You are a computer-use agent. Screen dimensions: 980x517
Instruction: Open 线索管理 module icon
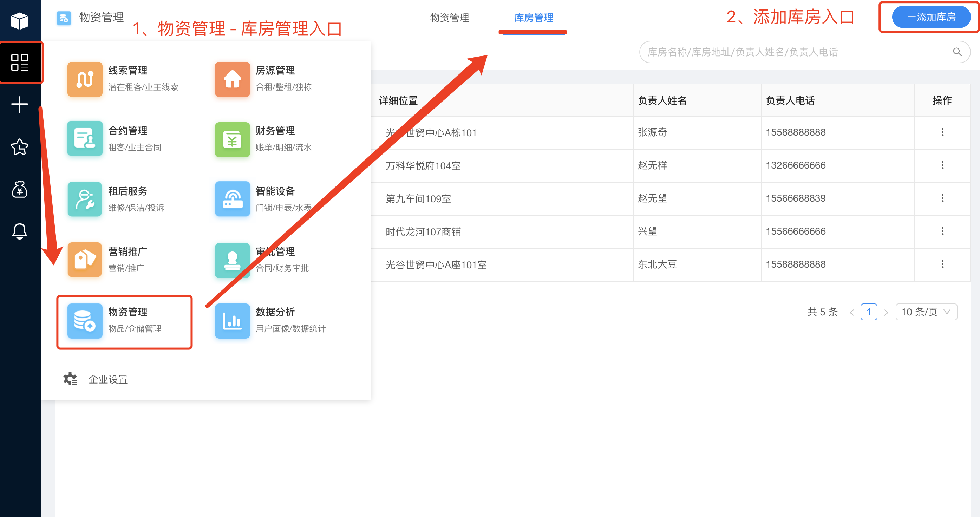click(85, 79)
